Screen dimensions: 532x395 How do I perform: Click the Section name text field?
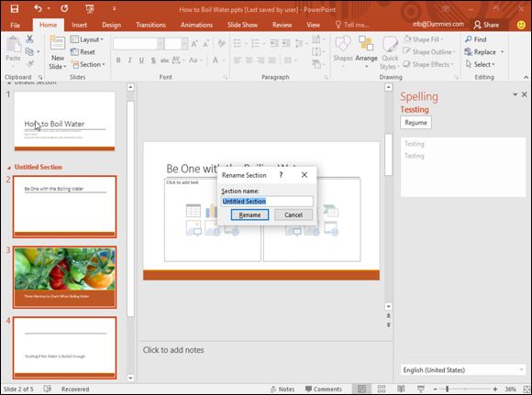267,201
